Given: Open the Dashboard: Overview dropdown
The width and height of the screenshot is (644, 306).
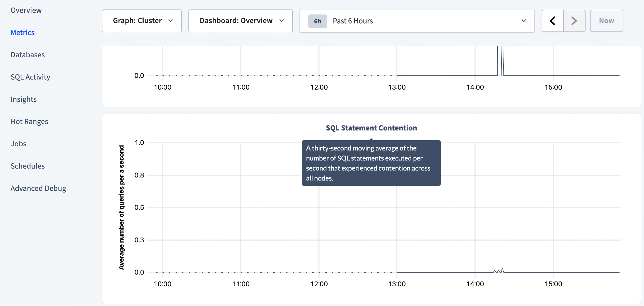Looking at the screenshot, I should (240, 21).
